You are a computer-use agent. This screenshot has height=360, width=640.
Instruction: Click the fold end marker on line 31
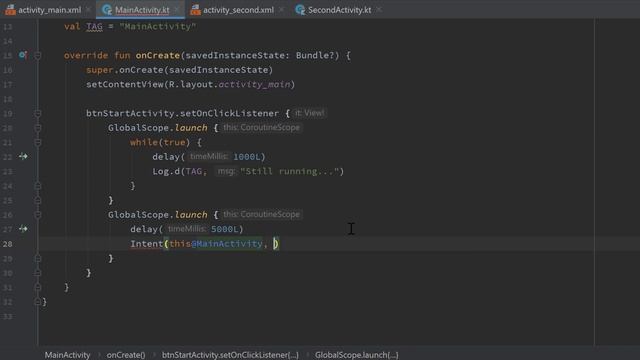coord(38,287)
